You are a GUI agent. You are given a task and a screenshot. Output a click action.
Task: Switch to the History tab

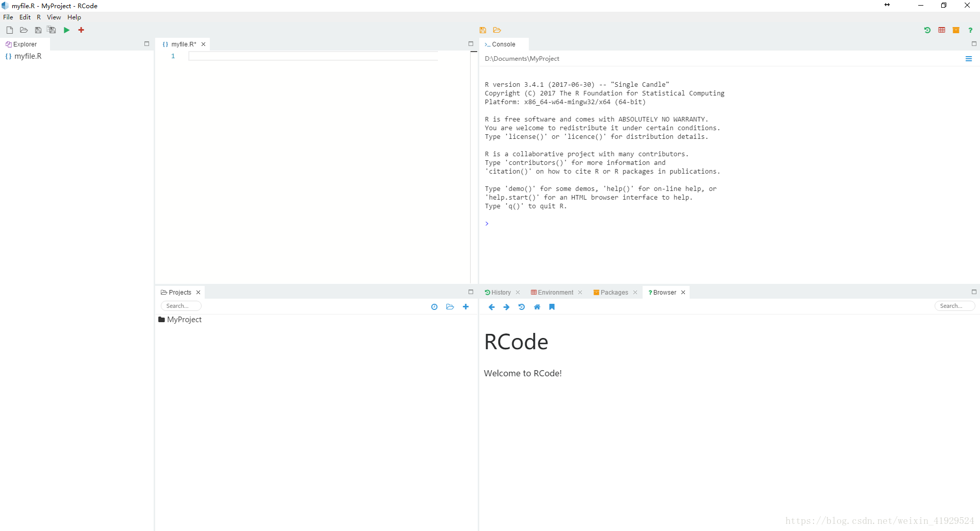click(x=498, y=293)
